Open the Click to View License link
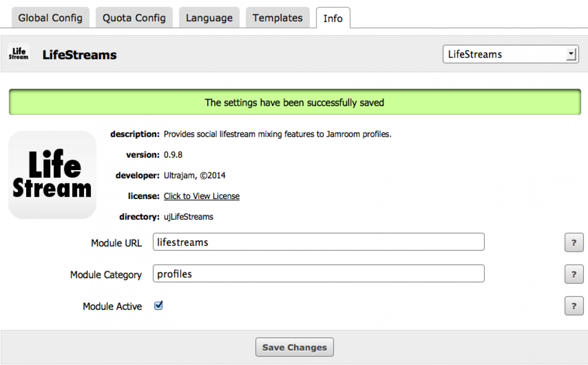The height and width of the screenshot is (365, 588). coord(202,196)
